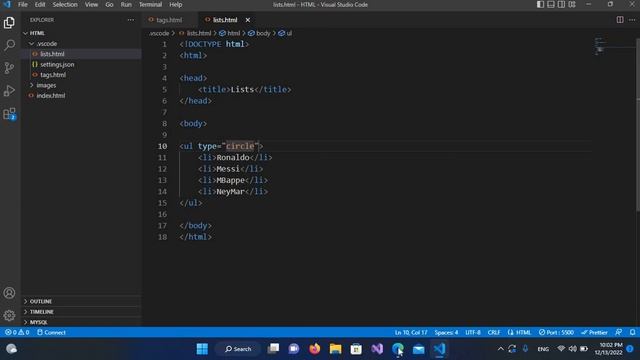Click the split editor right icon
The height and width of the screenshot is (360, 640).
[620, 20]
